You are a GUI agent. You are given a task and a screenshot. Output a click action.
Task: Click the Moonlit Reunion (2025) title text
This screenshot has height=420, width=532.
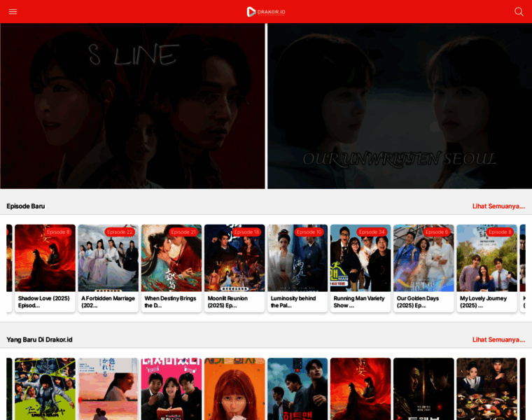(x=227, y=302)
